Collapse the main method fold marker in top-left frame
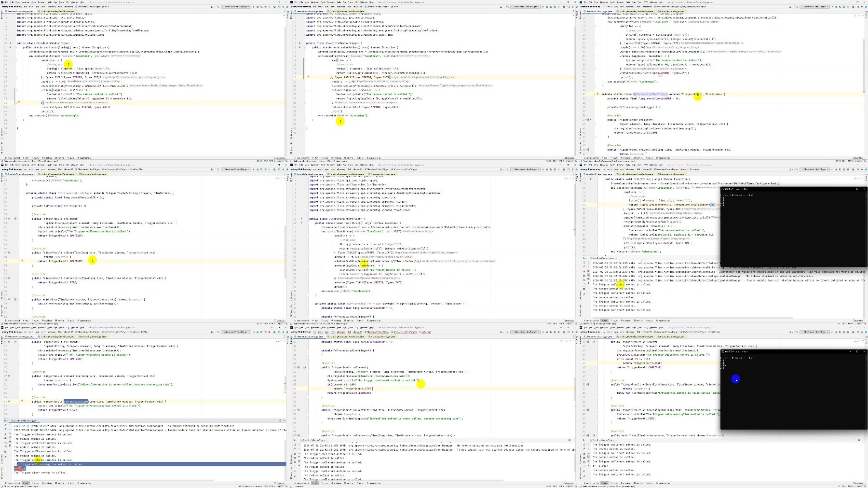 pos(16,47)
